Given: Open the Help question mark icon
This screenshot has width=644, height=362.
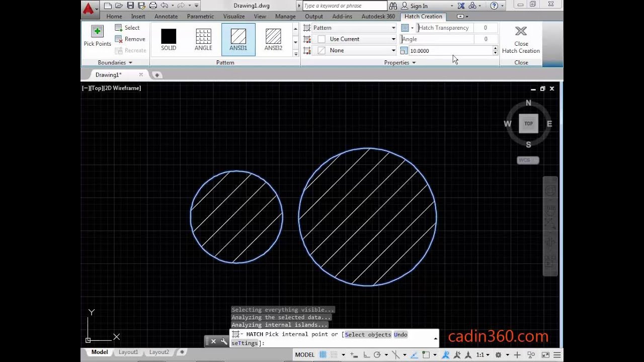Looking at the screenshot, I should (x=494, y=6).
